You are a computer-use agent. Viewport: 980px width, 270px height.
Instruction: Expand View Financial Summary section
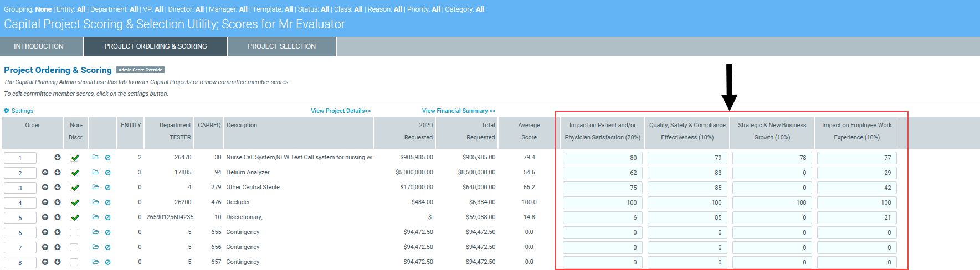pos(458,111)
